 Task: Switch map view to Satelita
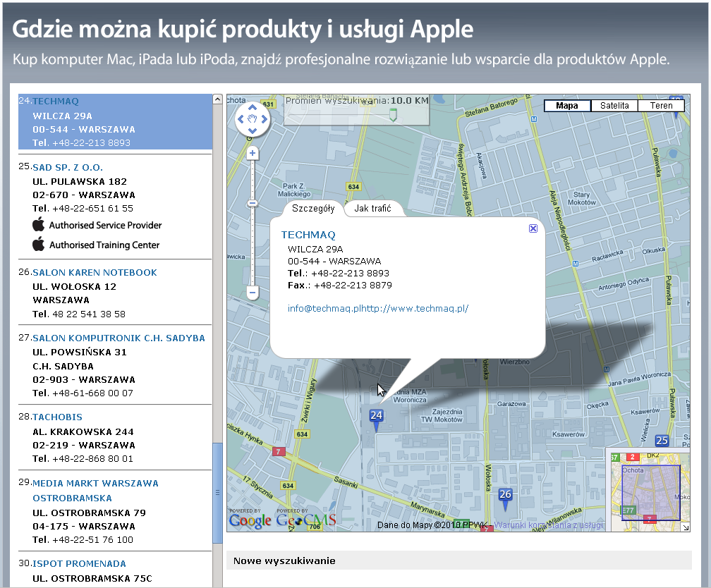tap(614, 106)
